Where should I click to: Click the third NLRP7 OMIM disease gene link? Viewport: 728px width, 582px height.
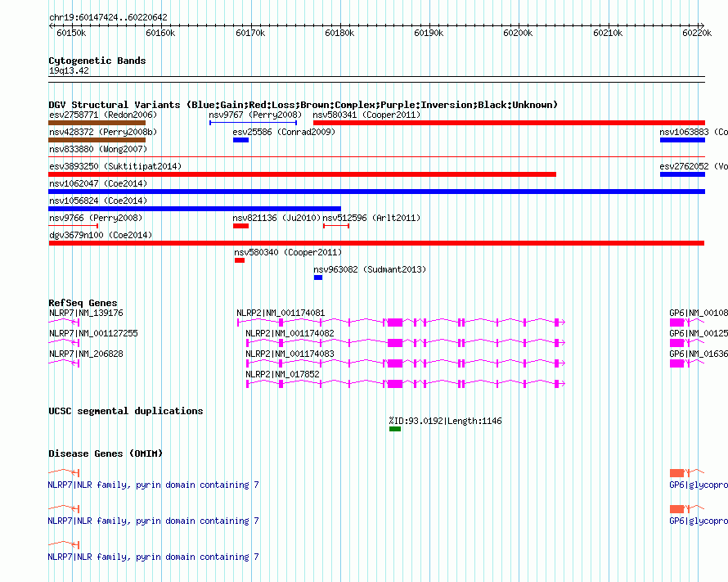(x=153, y=557)
